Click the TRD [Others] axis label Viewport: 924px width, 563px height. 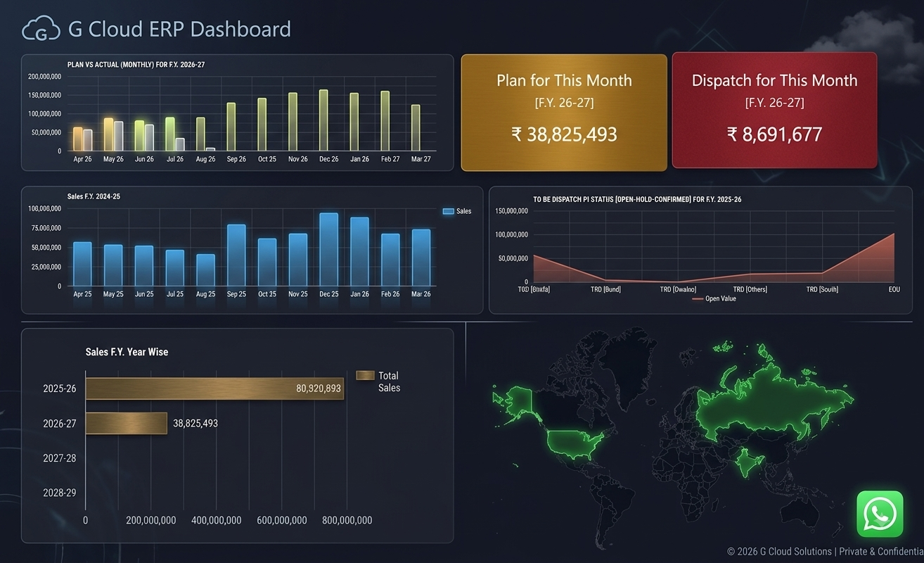[750, 289]
